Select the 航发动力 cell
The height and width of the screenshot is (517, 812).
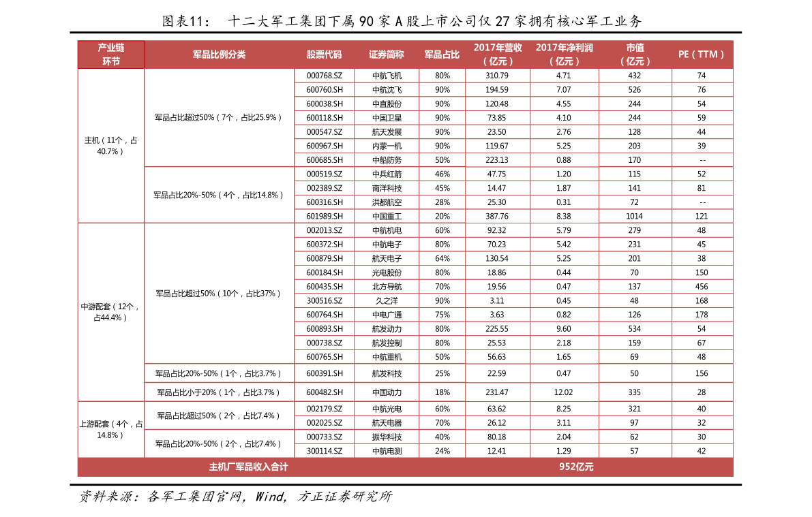pos(387,329)
